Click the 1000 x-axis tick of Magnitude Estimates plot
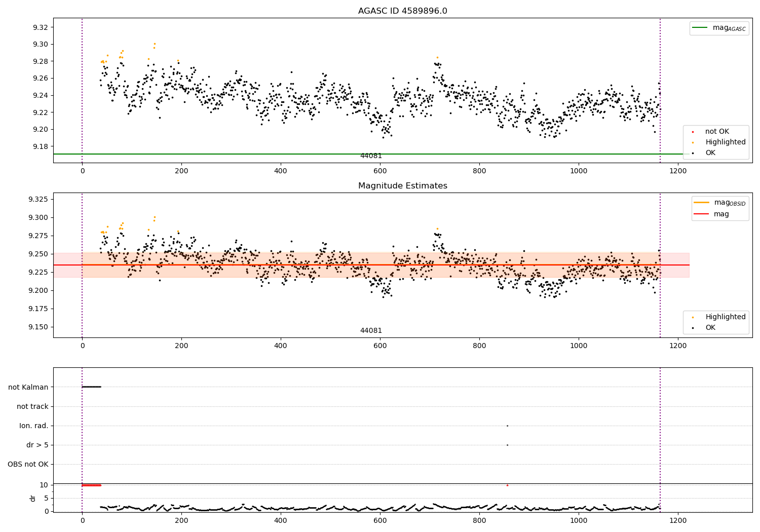The image size is (760, 532). point(579,346)
